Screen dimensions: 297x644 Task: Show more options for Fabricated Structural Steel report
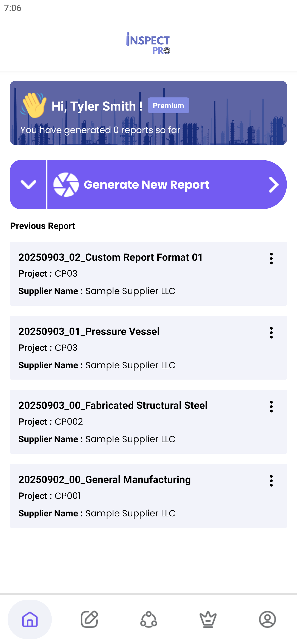pos(271,407)
